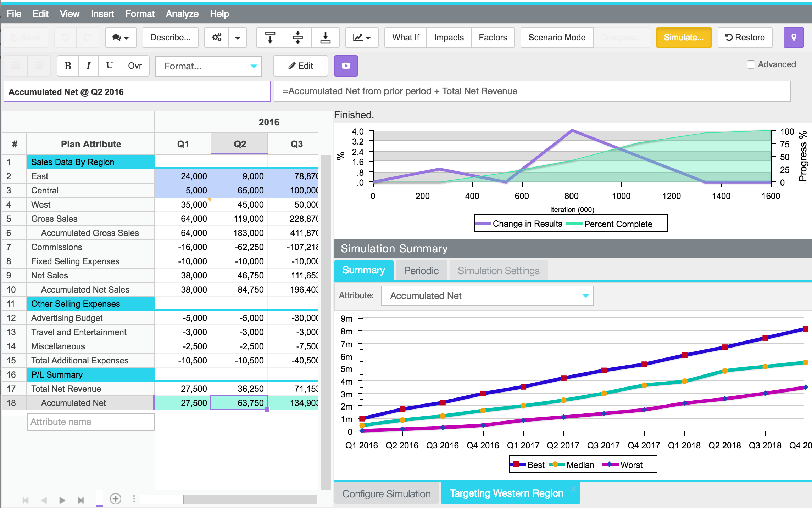812x508 pixels.
Task: Open the Format dropdown
Action: tap(208, 66)
